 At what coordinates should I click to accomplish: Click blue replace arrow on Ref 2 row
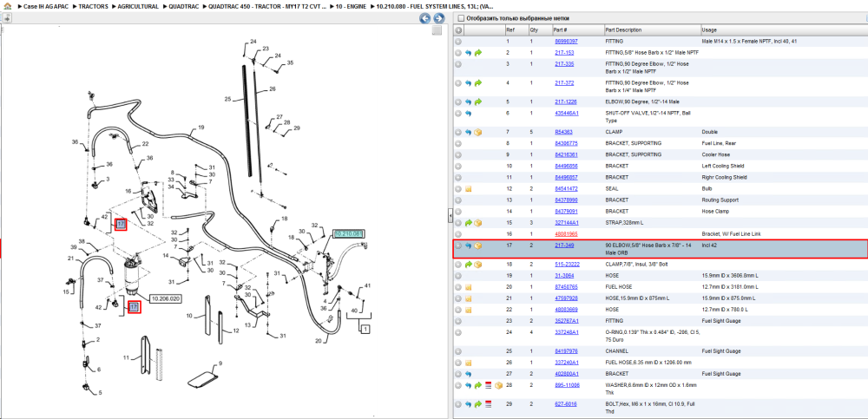pyautogui.click(x=469, y=53)
